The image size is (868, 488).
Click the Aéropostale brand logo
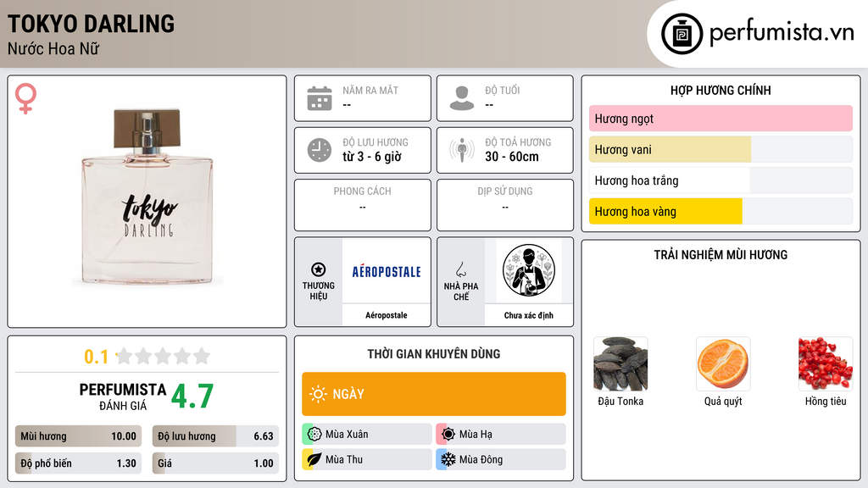pos(387,272)
